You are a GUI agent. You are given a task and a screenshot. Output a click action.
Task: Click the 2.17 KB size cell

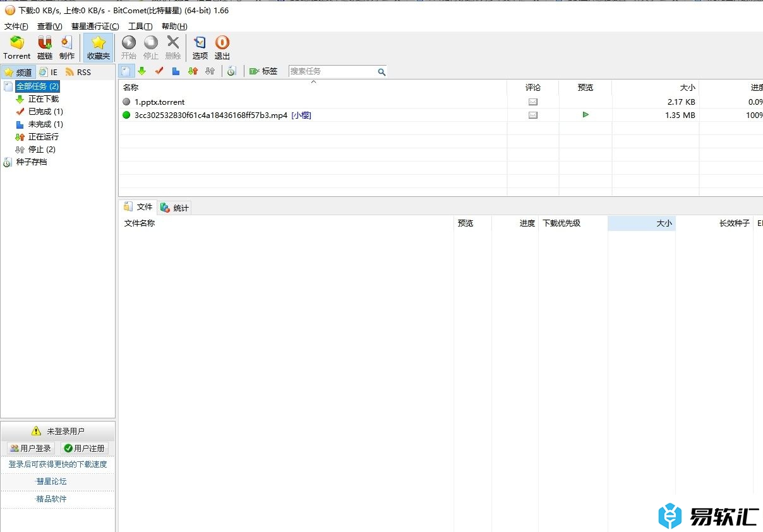pyautogui.click(x=681, y=102)
